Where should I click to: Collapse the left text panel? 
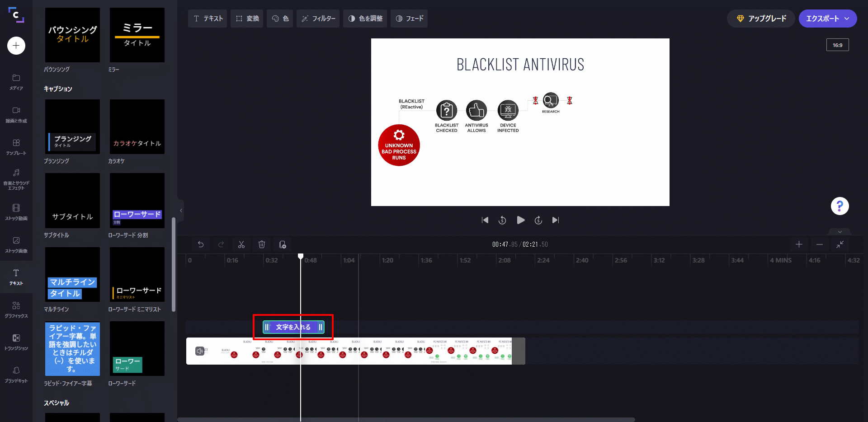pyautogui.click(x=181, y=211)
